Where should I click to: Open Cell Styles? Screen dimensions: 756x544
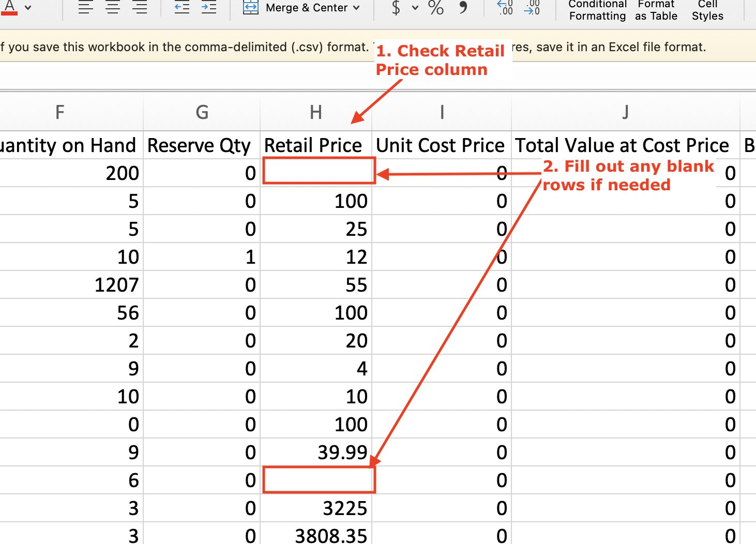point(707,10)
